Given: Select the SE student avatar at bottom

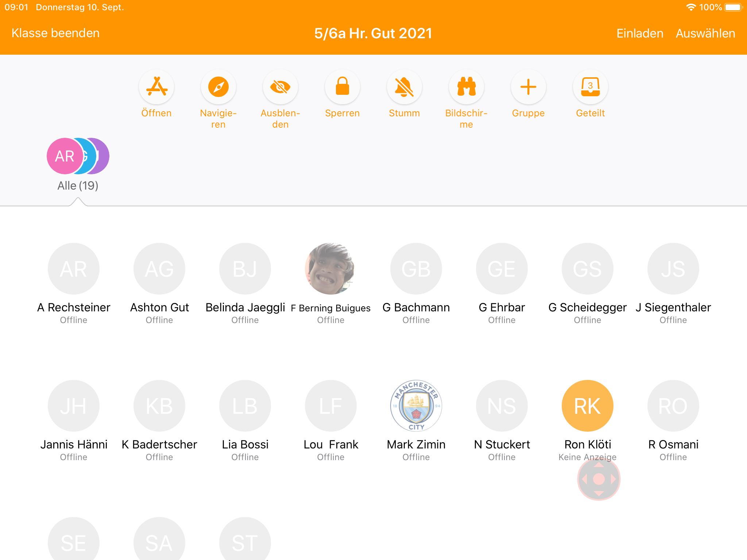Looking at the screenshot, I should [74, 541].
